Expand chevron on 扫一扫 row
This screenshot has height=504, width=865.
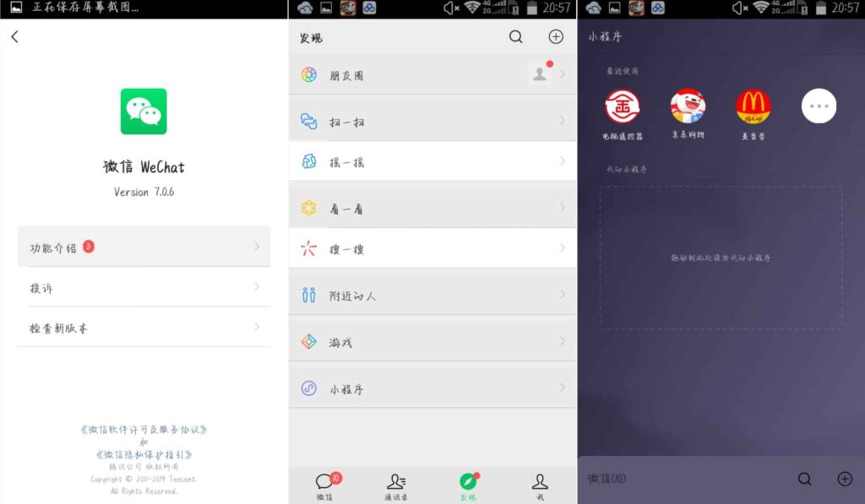click(x=562, y=121)
